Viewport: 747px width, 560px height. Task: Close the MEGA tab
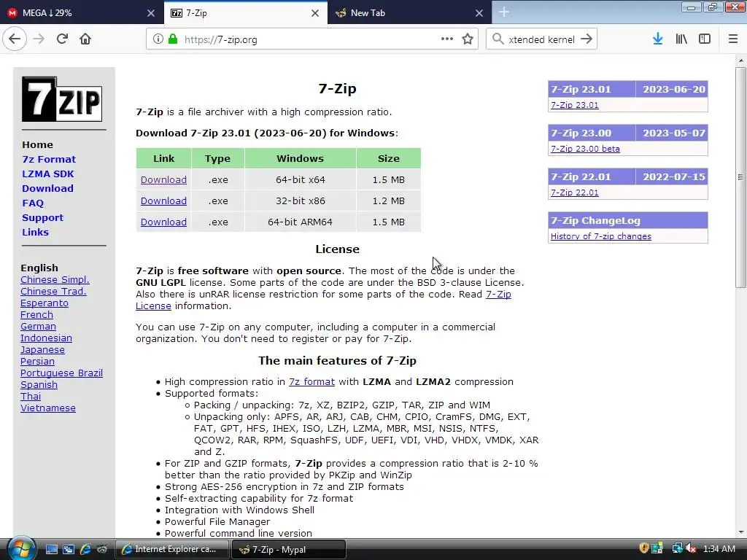point(150,13)
